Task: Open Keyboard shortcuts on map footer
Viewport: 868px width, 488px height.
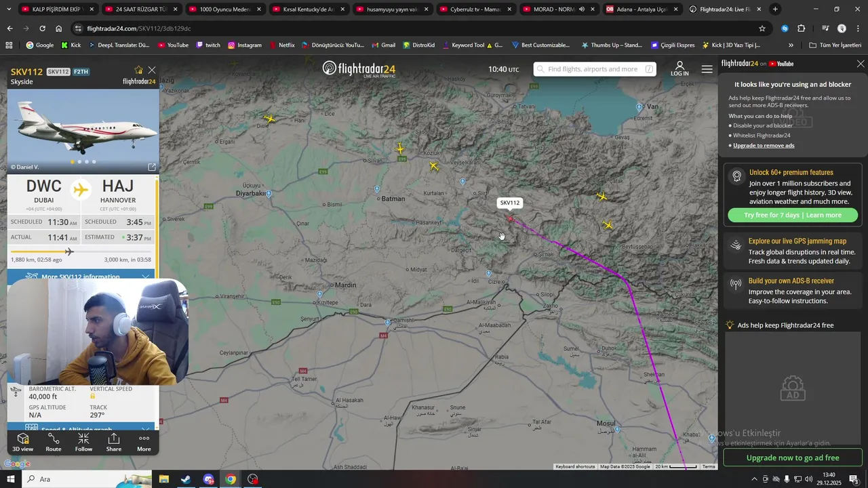Action: pos(575,466)
